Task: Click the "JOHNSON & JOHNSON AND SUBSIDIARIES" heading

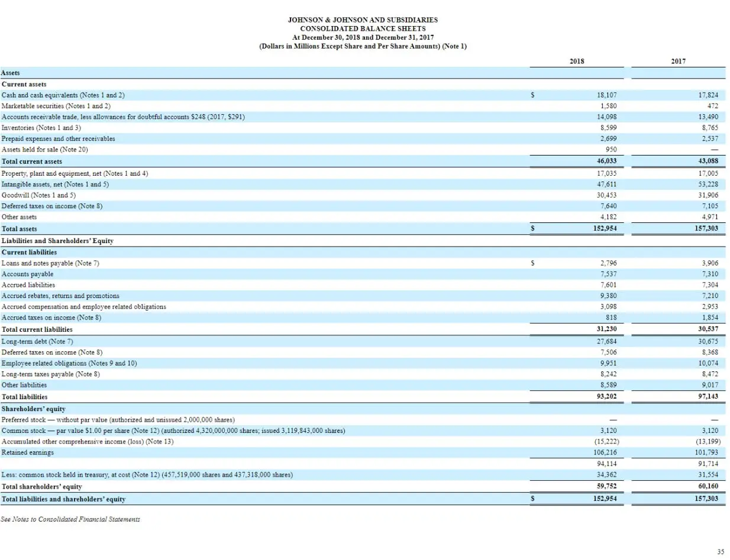Action: coord(363,20)
